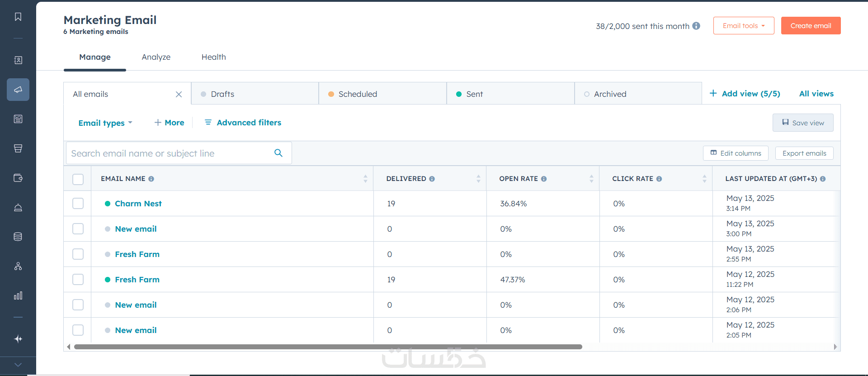
Task: Click info icon beside sent this month
Action: click(x=696, y=26)
